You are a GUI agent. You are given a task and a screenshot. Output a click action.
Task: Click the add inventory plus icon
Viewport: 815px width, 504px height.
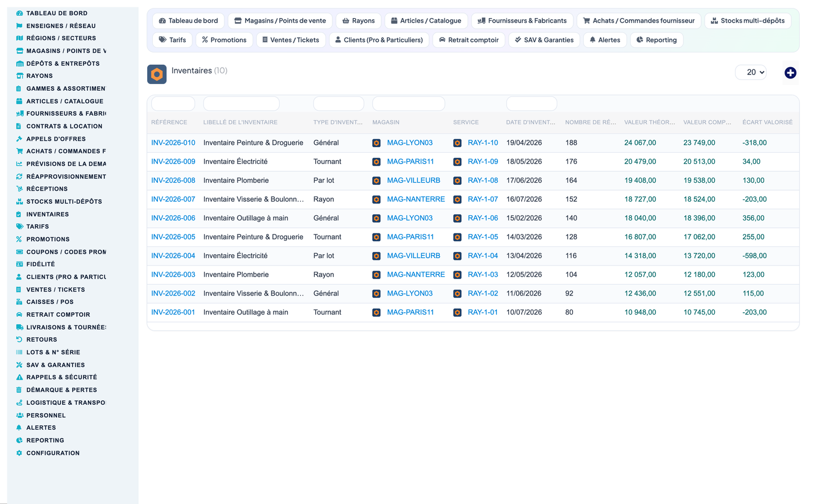(x=790, y=73)
